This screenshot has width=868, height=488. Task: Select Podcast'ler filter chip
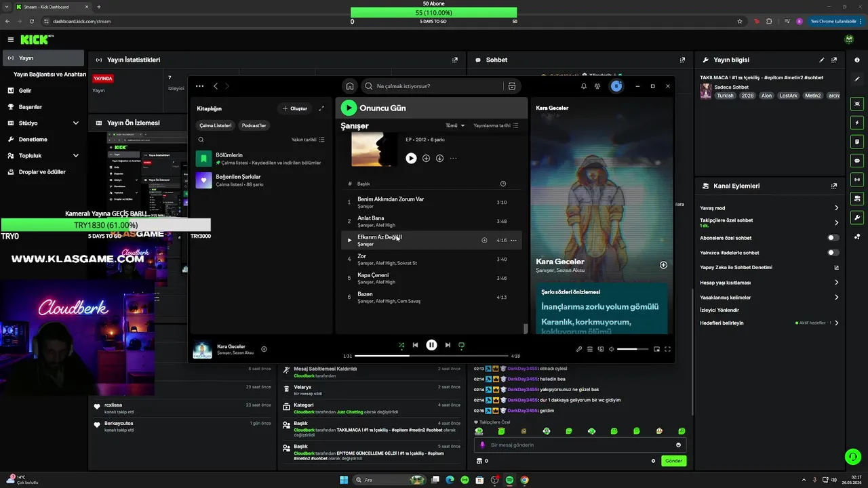click(x=254, y=125)
